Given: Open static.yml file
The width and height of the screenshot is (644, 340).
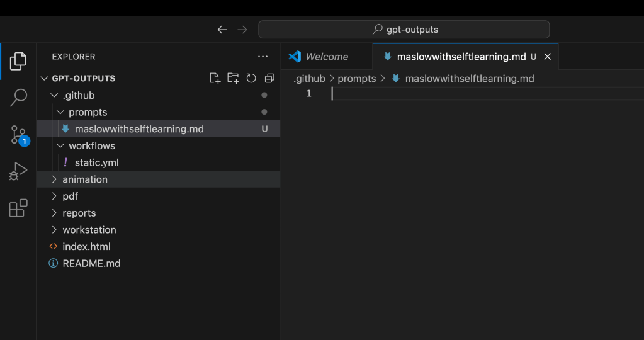Looking at the screenshot, I should pos(158,162).
